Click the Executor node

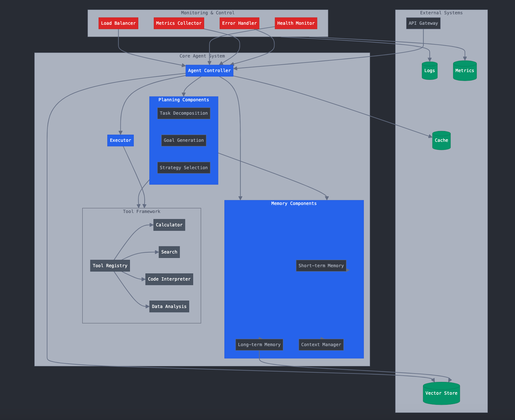pyautogui.click(x=120, y=140)
